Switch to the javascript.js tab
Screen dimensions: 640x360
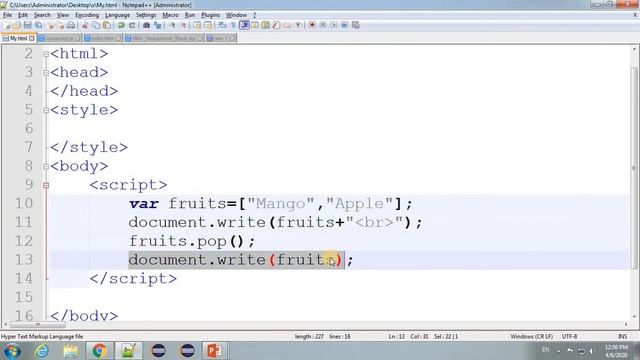59,38
